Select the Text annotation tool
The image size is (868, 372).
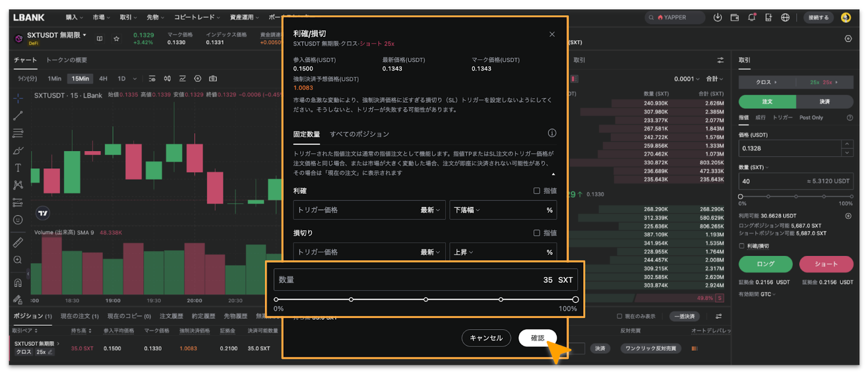pos(18,168)
